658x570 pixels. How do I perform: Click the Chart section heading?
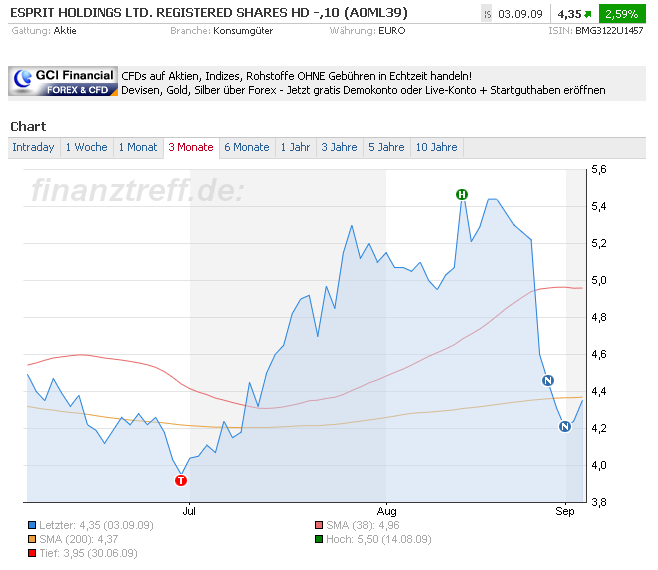point(28,126)
